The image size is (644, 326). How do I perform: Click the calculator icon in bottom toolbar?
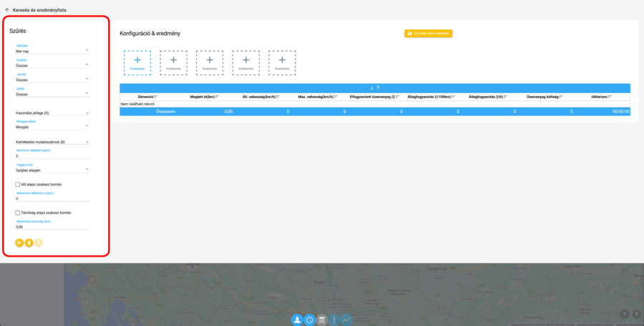[322, 320]
